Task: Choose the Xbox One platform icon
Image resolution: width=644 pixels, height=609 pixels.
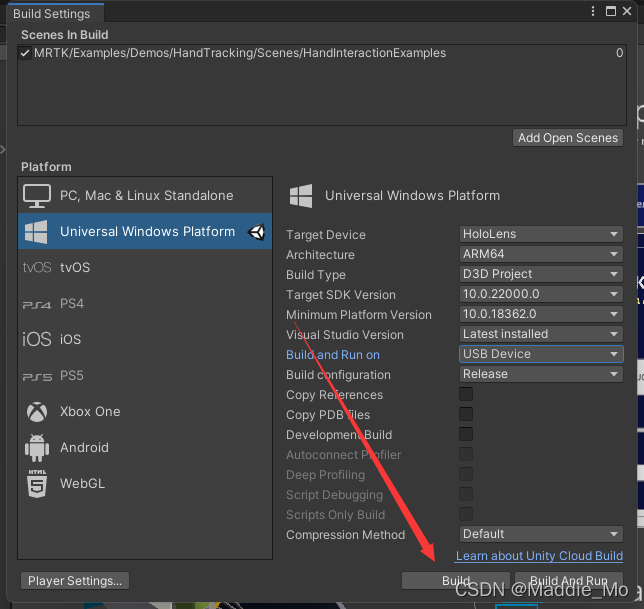Action: coord(37,412)
